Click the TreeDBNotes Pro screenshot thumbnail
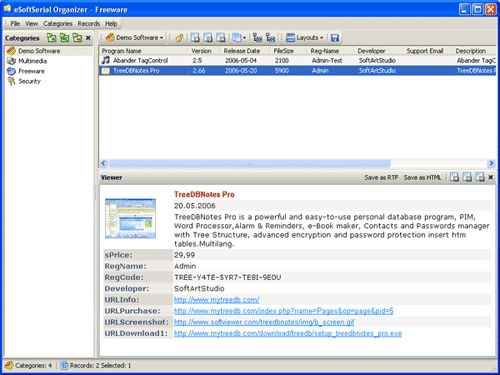The height and width of the screenshot is (375, 500). [130, 218]
